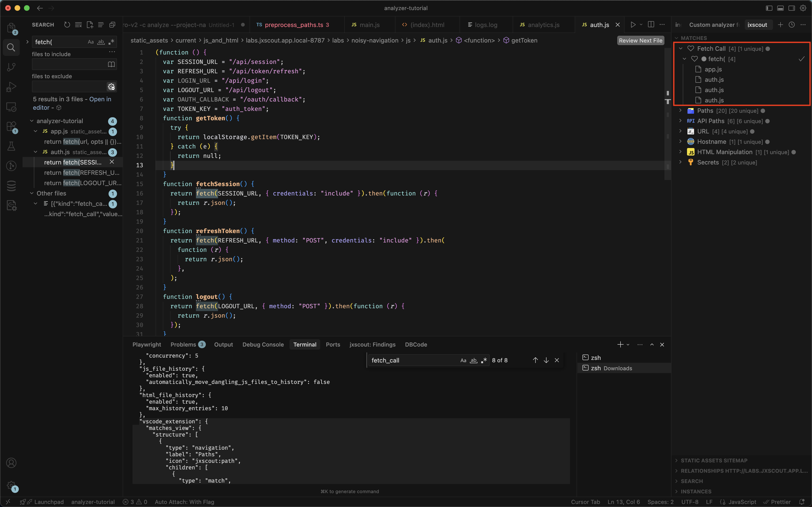This screenshot has height=507, width=812.
Task: Dismiss the fetch(SESSI... search result
Action: point(112,162)
